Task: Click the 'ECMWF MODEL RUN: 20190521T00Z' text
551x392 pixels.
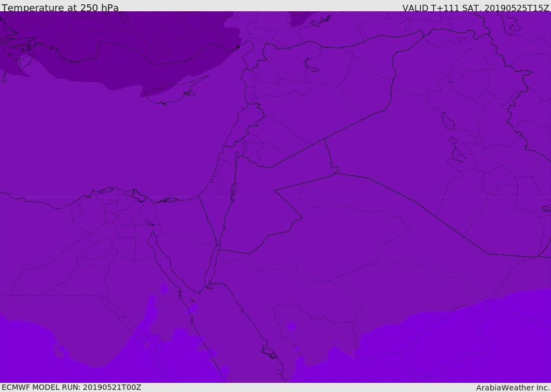Action: tap(72, 387)
